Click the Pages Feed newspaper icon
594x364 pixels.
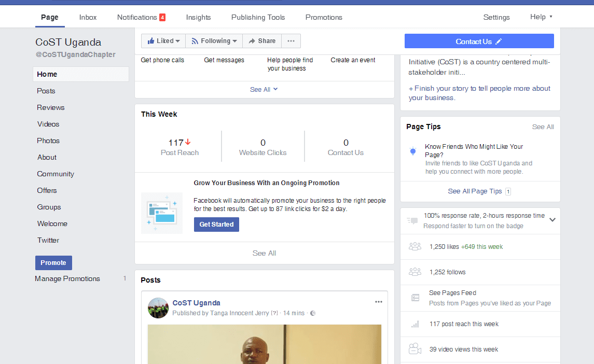(415, 298)
